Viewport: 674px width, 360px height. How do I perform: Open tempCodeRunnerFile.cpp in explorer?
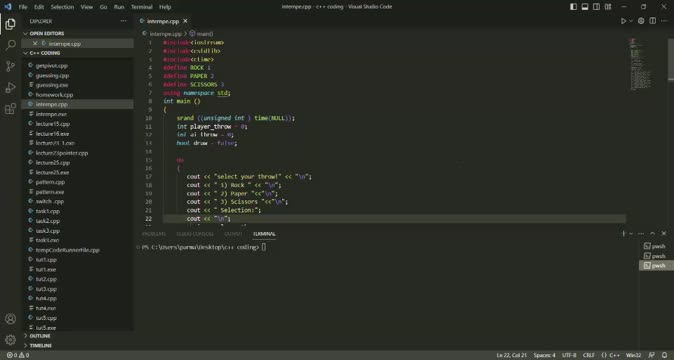pos(67,250)
